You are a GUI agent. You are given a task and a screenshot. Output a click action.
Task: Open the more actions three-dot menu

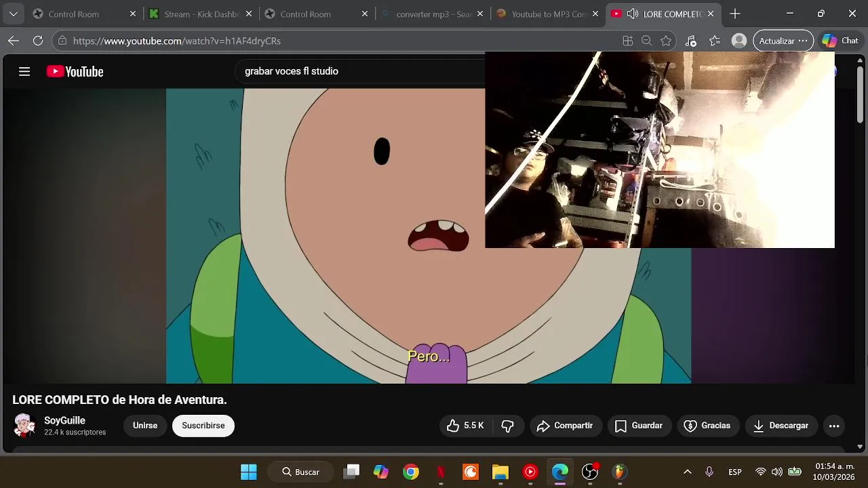[834, 426]
